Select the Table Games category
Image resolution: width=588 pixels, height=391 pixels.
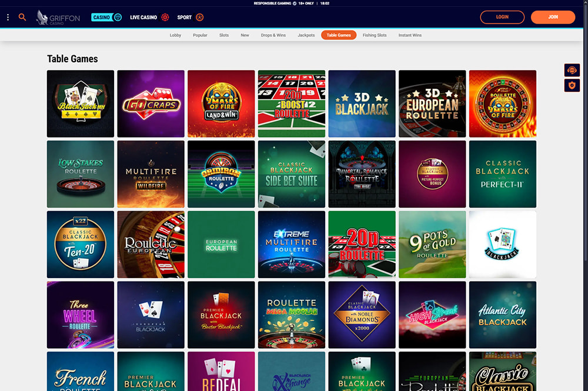339,35
